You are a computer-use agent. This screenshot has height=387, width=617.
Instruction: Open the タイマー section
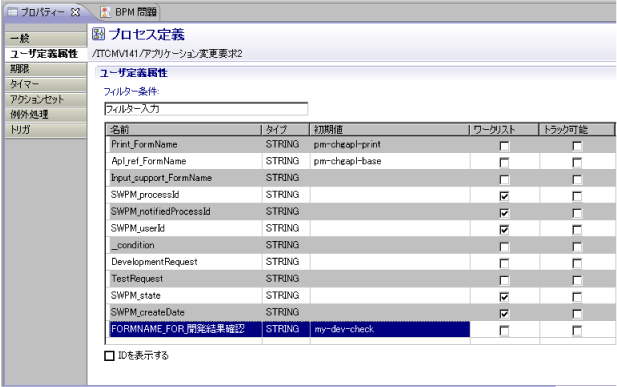[x=46, y=84]
